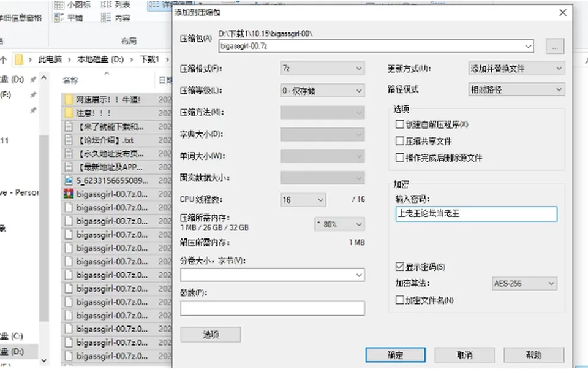Click the image icon of file 5_6233156655089
This screenshot has width=588, height=369.
point(69,181)
